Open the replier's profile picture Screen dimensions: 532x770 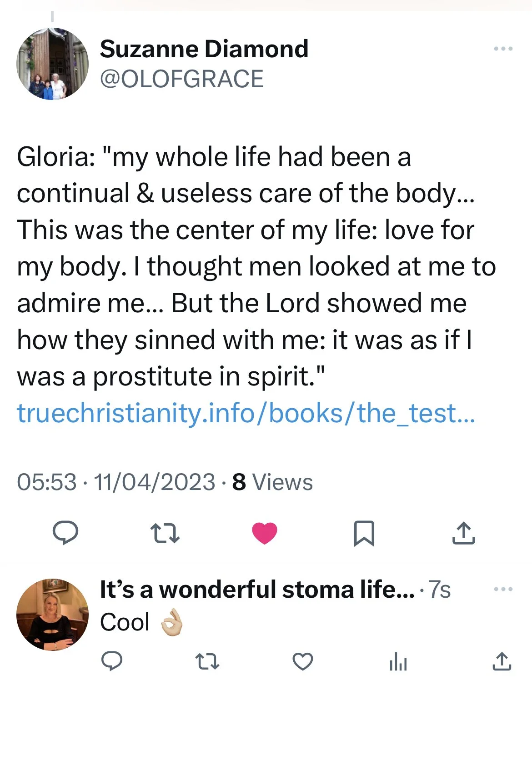pyautogui.click(x=52, y=614)
